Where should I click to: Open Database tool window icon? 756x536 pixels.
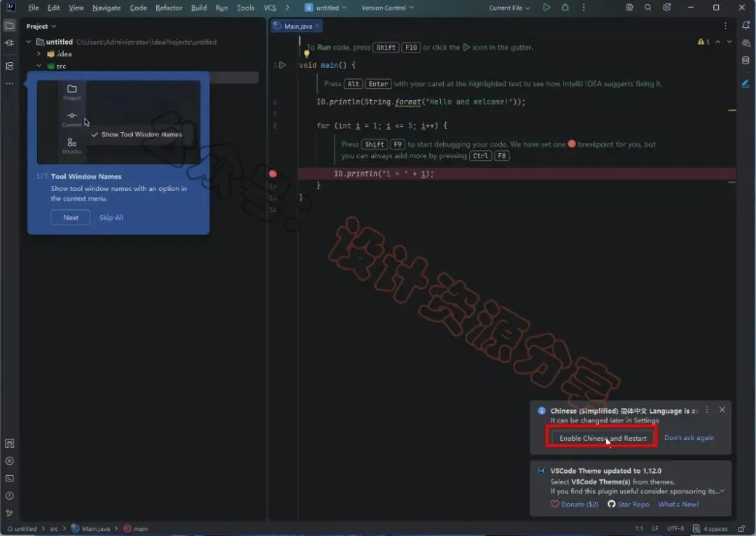tap(746, 60)
